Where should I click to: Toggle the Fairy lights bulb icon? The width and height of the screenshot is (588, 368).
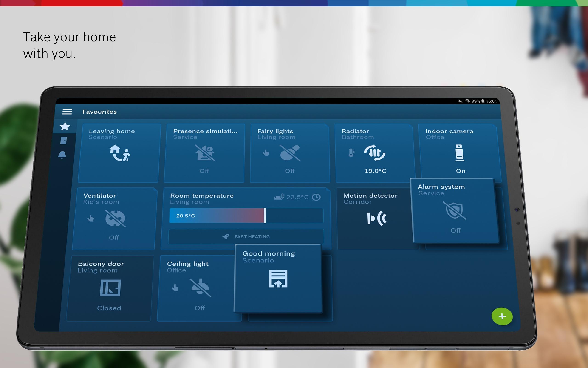click(x=290, y=152)
